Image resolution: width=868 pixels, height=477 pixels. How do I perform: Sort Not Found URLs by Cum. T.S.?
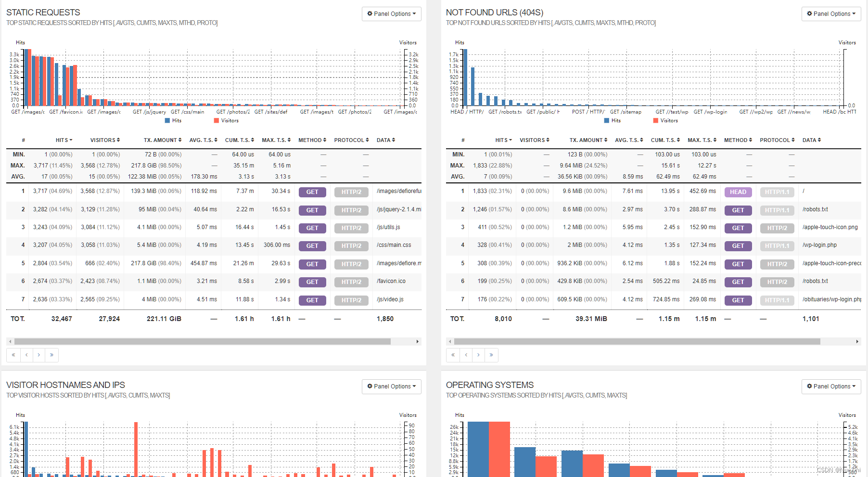click(665, 140)
